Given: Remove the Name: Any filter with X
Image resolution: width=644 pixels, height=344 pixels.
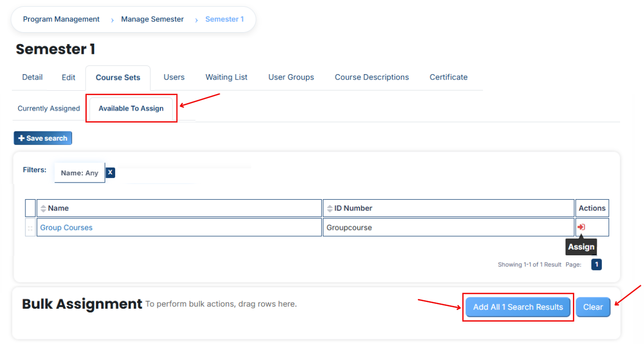Looking at the screenshot, I should click(x=110, y=172).
